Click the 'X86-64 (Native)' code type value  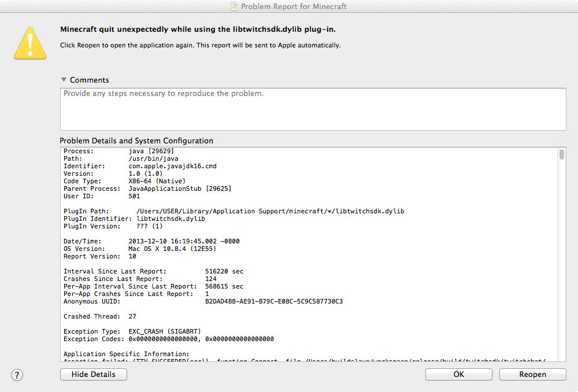click(157, 181)
